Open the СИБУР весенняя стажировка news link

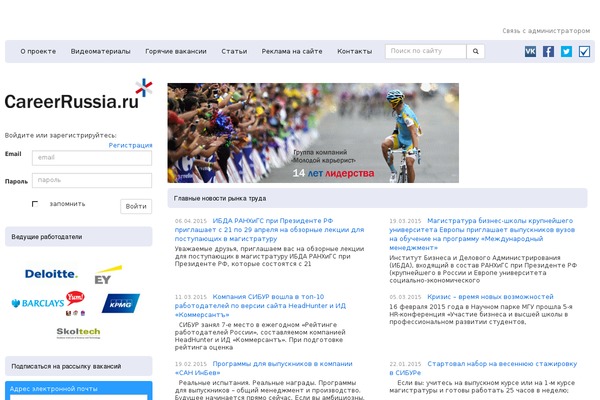click(483, 368)
